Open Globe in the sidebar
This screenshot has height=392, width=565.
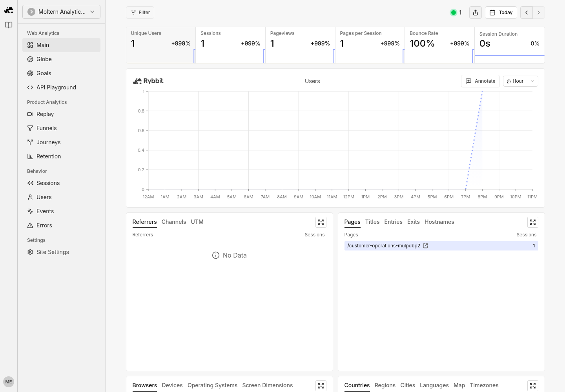point(61,59)
